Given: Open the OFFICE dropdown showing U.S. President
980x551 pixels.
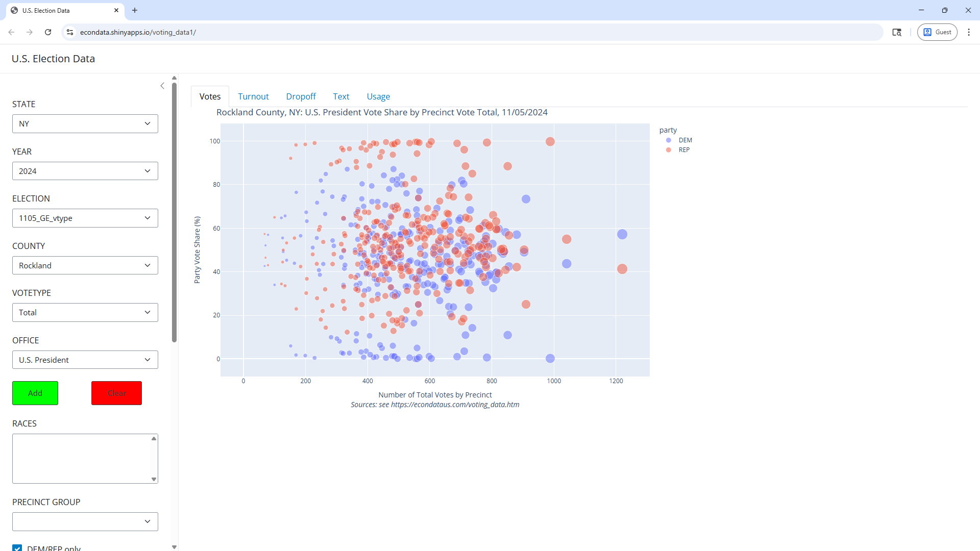Looking at the screenshot, I should [85, 360].
